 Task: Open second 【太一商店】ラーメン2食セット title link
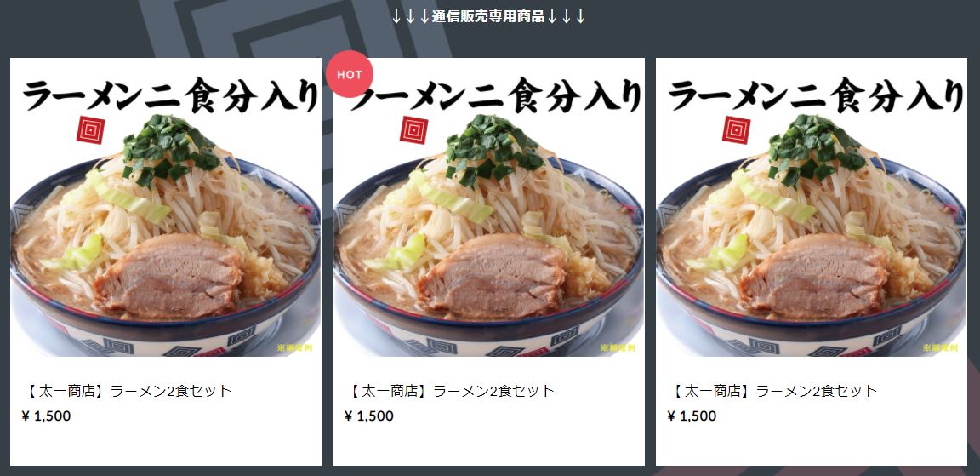(x=450, y=392)
